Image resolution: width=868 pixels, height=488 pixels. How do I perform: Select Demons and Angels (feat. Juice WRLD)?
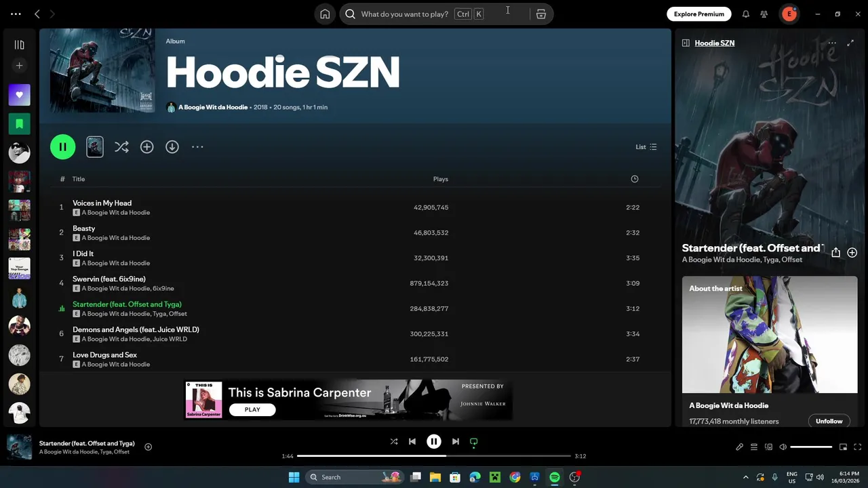(x=136, y=329)
